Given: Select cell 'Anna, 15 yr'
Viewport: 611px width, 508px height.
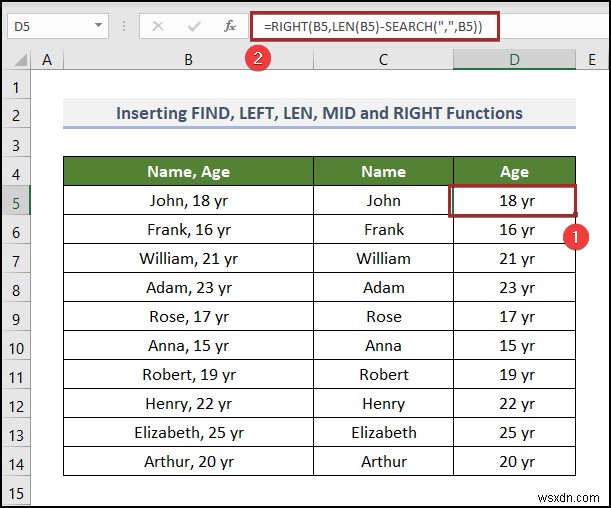Looking at the screenshot, I should point(189,345).
